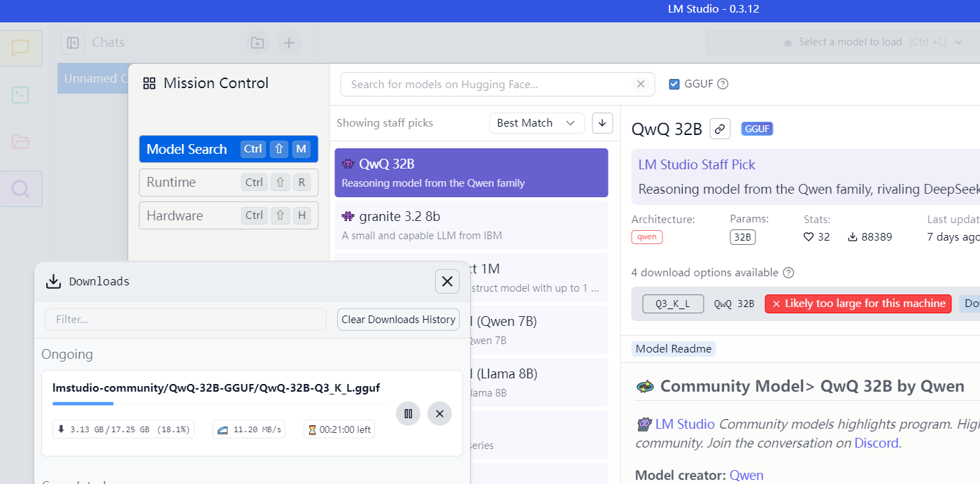Image resolution: width=980 pixels, height=484 pixels.
Task: Click the 11.20 MB/s download speed
Action: point(249,429)
